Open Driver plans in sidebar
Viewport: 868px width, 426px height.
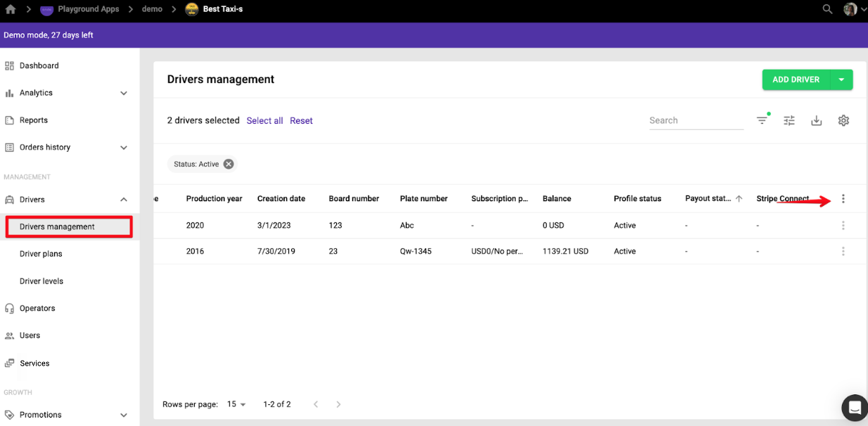point(41,254)
